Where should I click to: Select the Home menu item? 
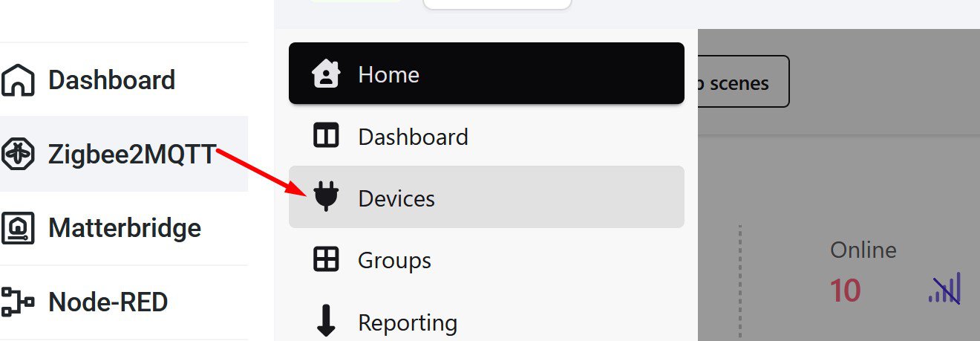(388, 74)
